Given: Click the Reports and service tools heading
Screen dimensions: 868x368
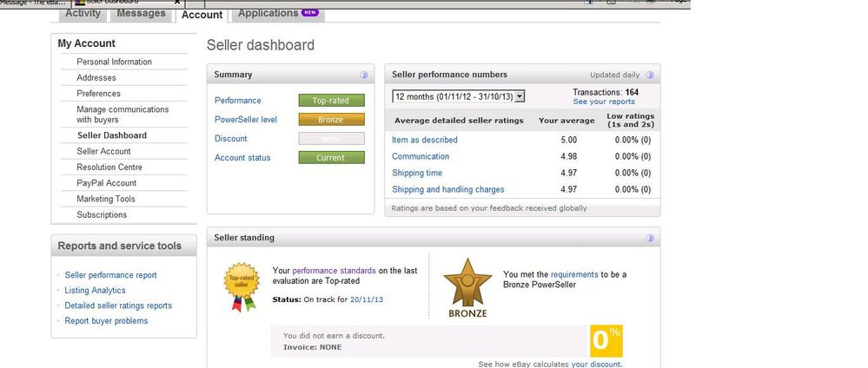Looking at the screenshot, I should pos(120,246).
